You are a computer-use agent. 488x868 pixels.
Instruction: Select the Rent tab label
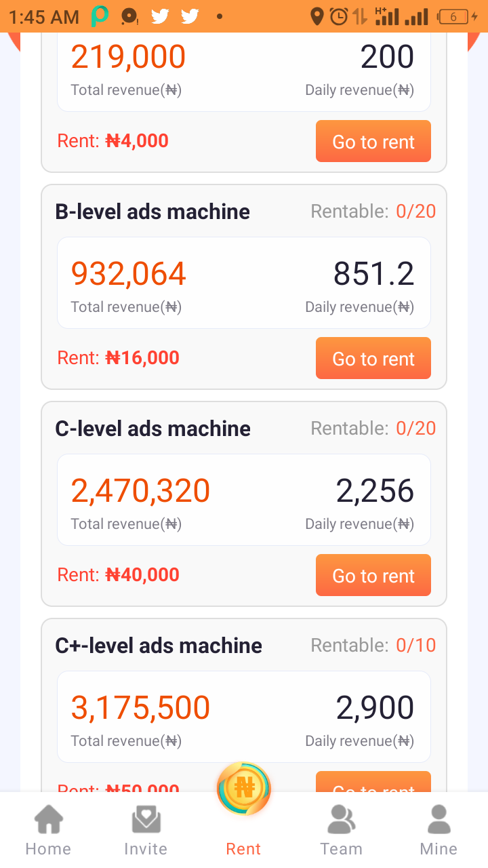tap(243, 849)
